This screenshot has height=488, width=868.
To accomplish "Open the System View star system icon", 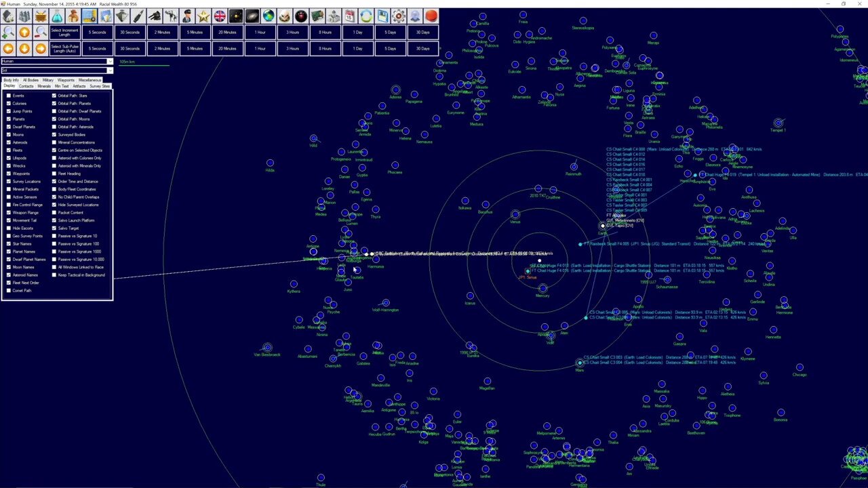I will pyautogui.click(x=236, y=16).
